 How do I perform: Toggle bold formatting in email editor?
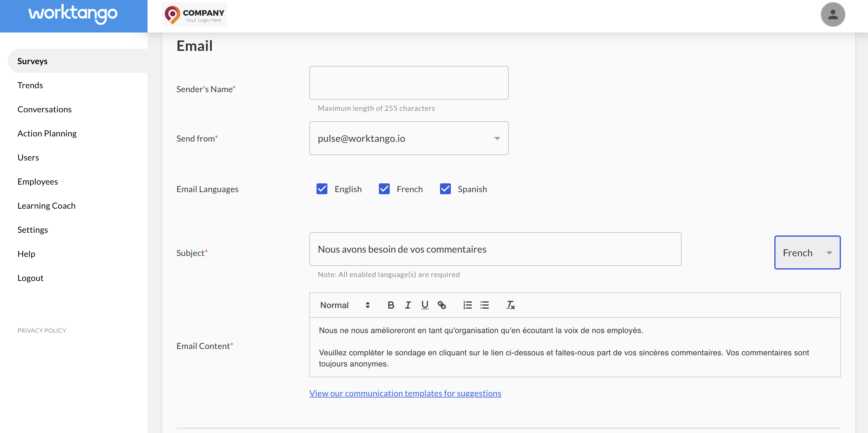pos(391,305)
